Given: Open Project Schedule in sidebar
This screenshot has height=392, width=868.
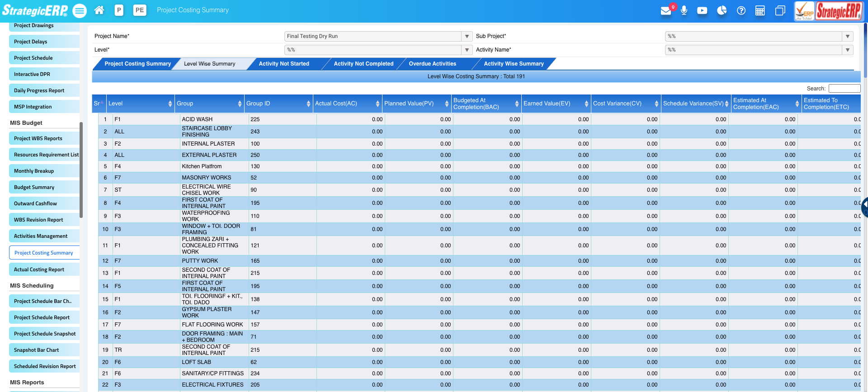Looking at the screenshot, I should [44, 58].
